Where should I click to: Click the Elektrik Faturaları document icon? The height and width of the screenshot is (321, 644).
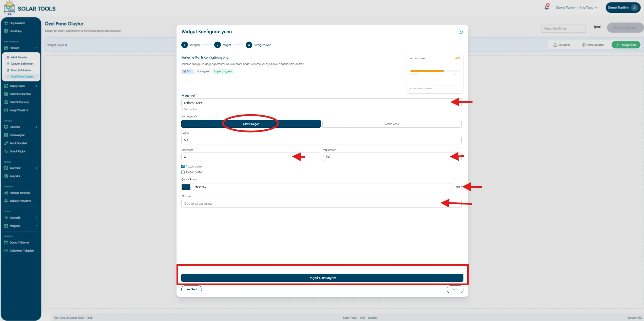(x=6, y=94)
